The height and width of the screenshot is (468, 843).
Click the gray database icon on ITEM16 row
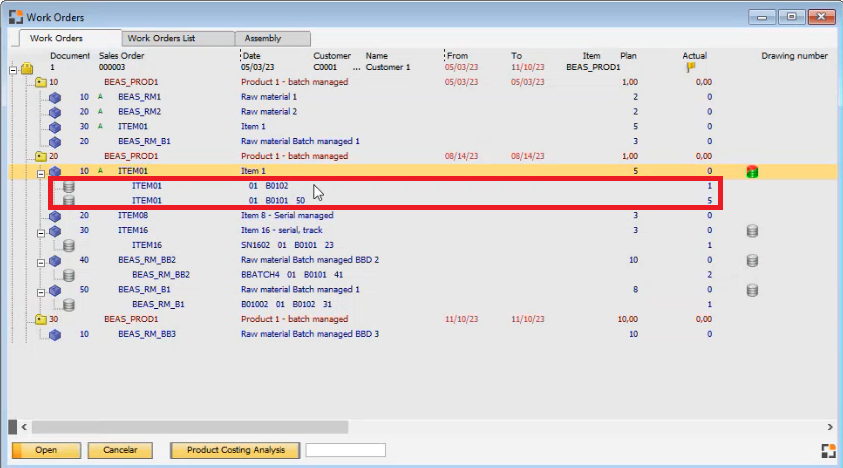pos(752,231)
